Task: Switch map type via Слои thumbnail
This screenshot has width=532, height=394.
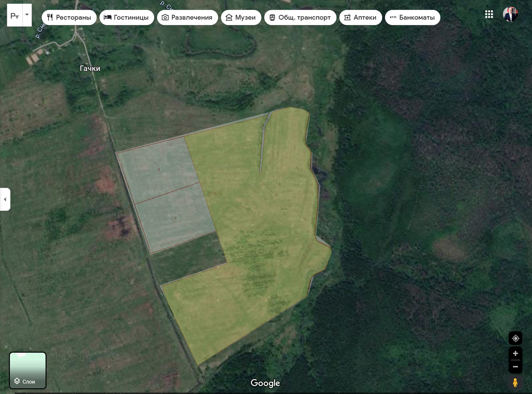Action: click(28, 370)
